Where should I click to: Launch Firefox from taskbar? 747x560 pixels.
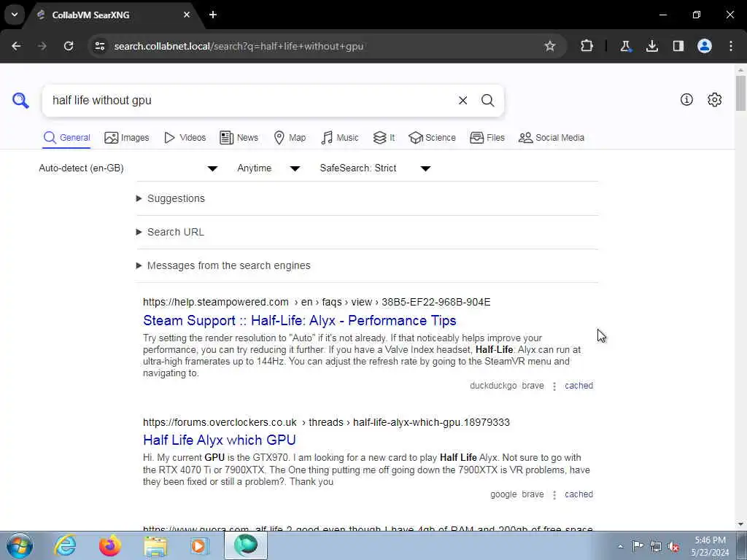click(110, 545)
